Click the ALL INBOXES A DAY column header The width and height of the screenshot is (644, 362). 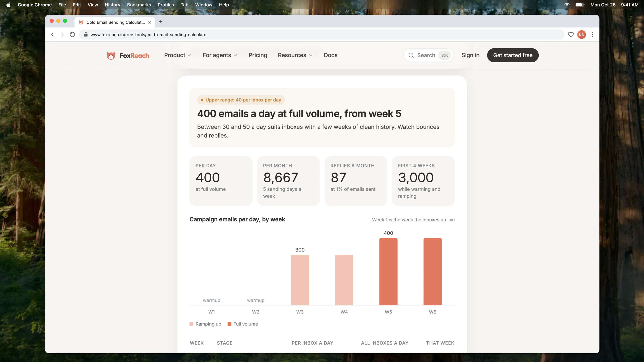tap(385, 343)
